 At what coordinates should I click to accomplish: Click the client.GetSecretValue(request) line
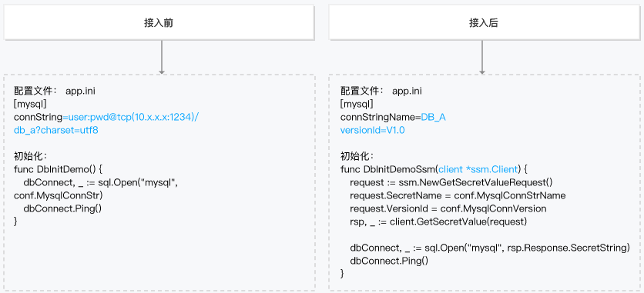(x=438, y=221)
